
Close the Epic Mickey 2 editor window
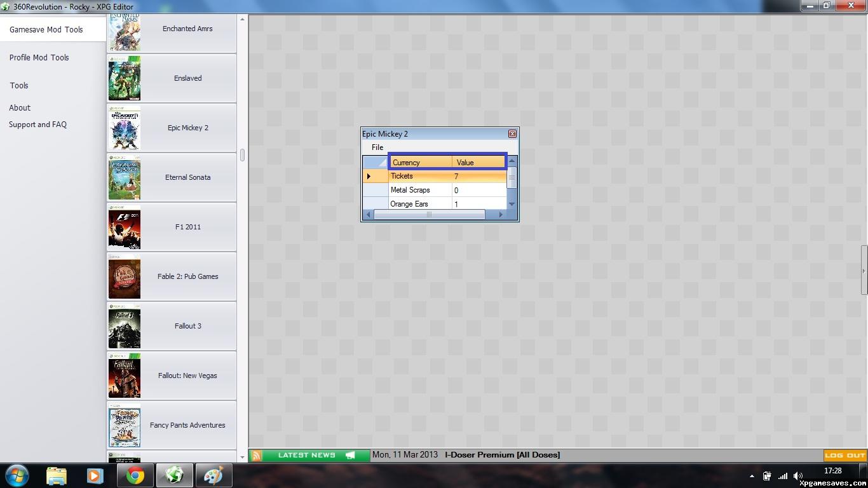pos(512,134)
